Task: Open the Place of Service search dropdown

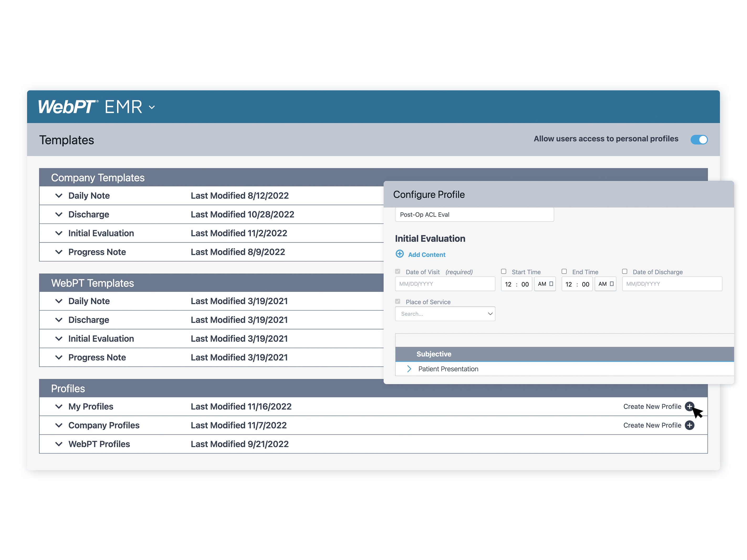Action: (445, 313)
